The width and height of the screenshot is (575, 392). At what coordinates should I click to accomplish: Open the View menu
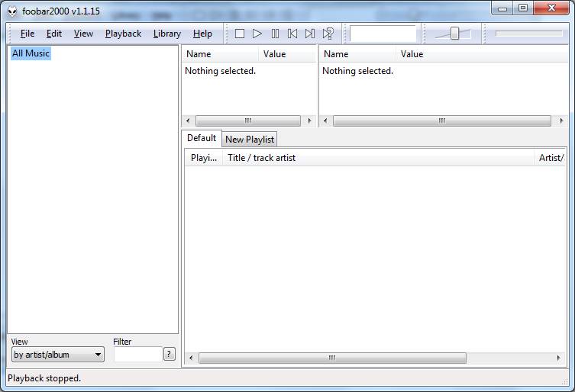click(x=83, y=34)
